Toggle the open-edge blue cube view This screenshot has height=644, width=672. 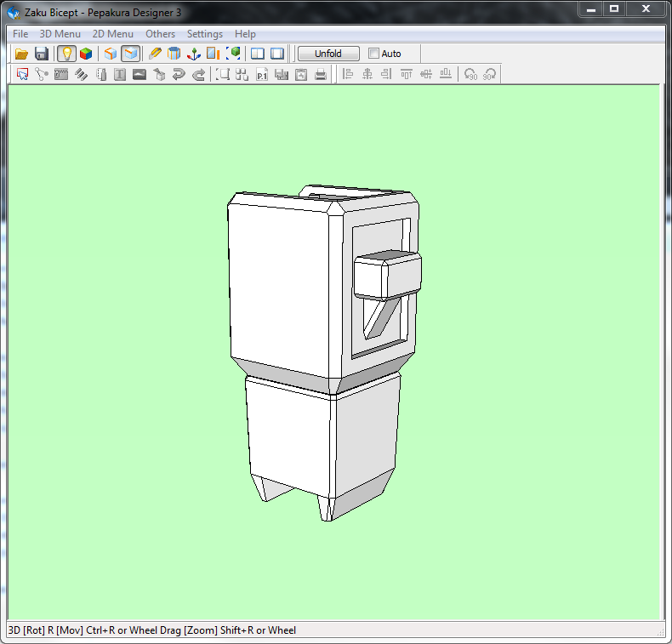130,54
